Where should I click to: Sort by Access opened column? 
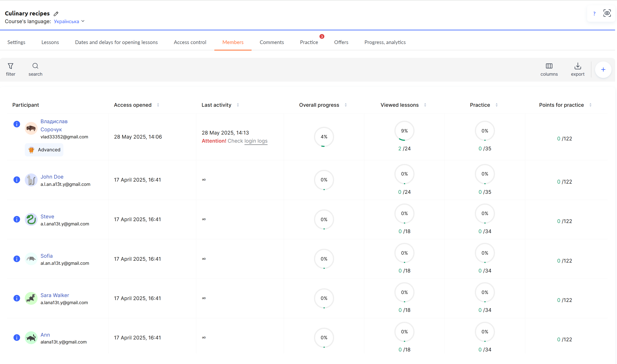[158, 105]
